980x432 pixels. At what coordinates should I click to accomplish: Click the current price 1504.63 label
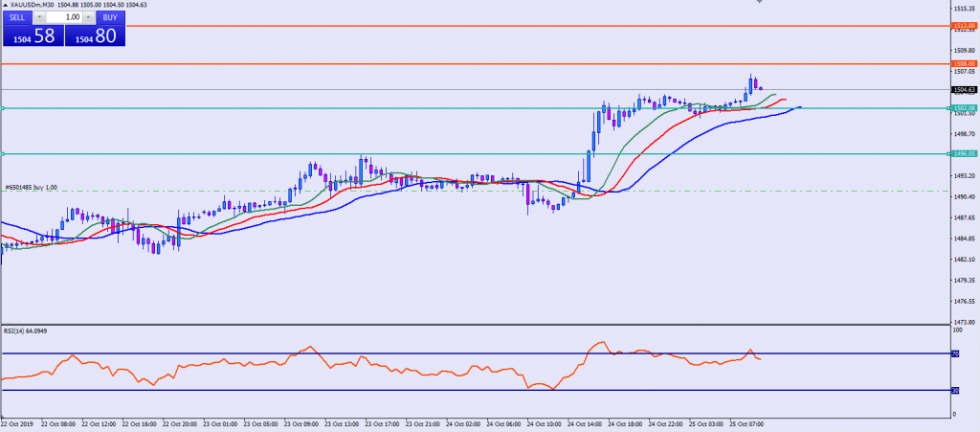[963, 89]
